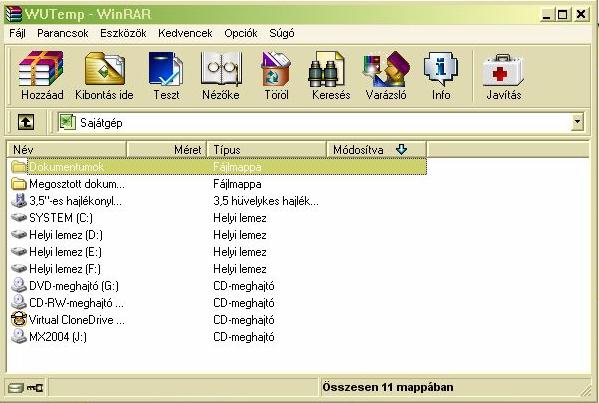The image size is (599, 403).
Task: Show archive Info
Action: 441,76
